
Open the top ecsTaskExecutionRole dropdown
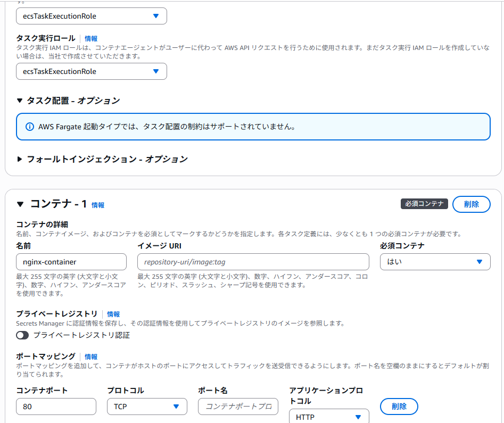point(92,16)
